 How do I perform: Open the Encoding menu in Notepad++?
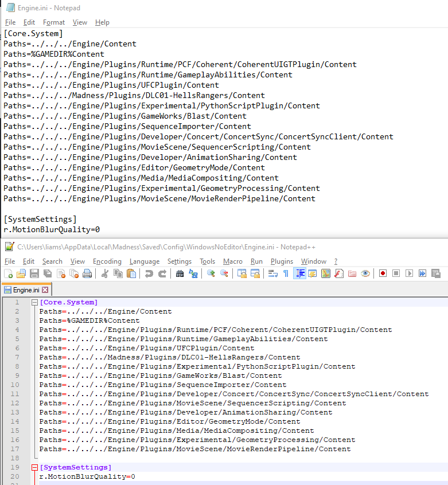(x=107, y=261)
